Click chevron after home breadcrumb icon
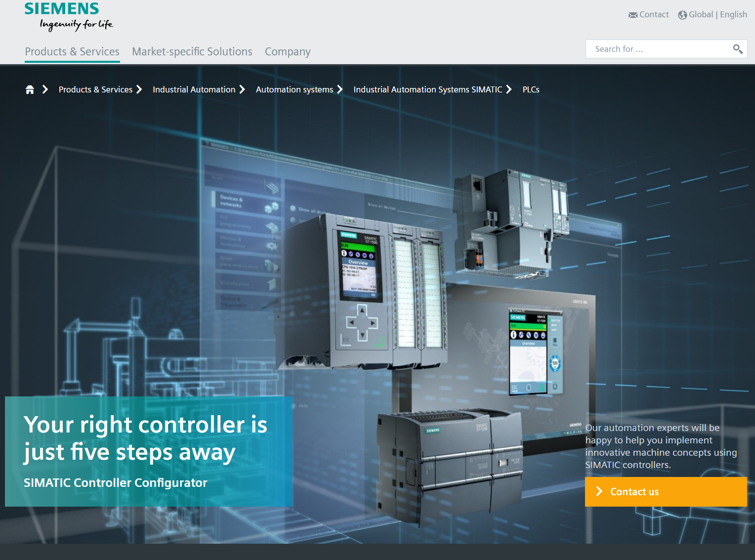Screen dimensions: 755x560 point(45,89)
